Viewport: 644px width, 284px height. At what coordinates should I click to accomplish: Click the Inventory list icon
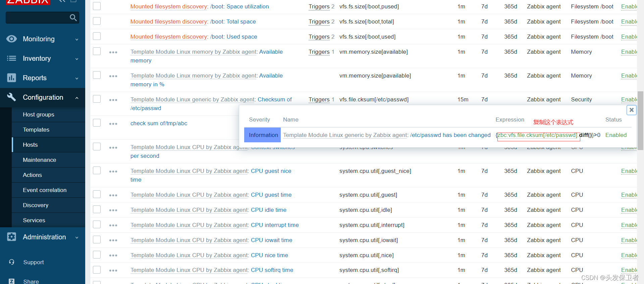click(x=11, y=58)
